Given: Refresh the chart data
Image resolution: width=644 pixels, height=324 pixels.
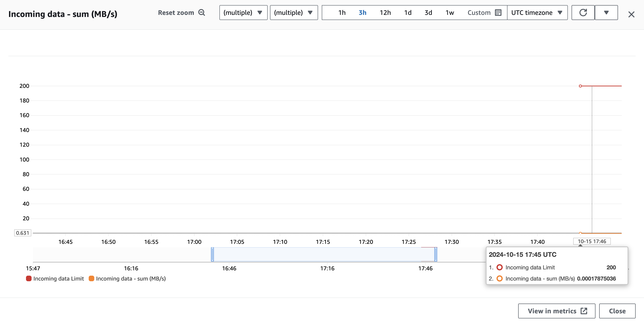Looking at the screenshot, I should [x=583, y=13].
